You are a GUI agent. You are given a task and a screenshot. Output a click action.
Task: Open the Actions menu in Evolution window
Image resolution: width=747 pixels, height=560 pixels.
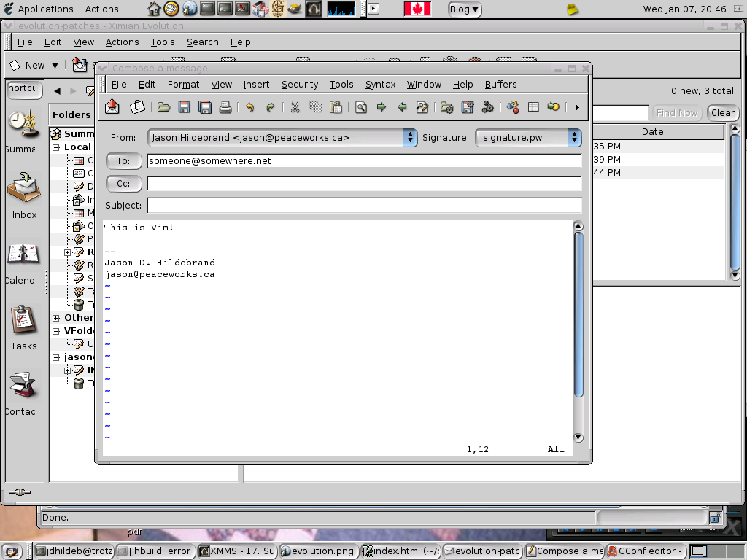pos(122,42)
